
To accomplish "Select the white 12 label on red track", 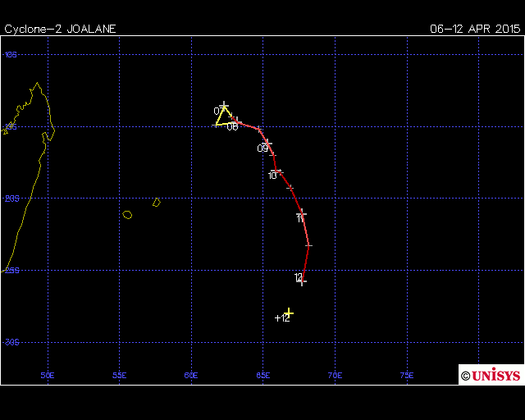I will coord(299,278).
